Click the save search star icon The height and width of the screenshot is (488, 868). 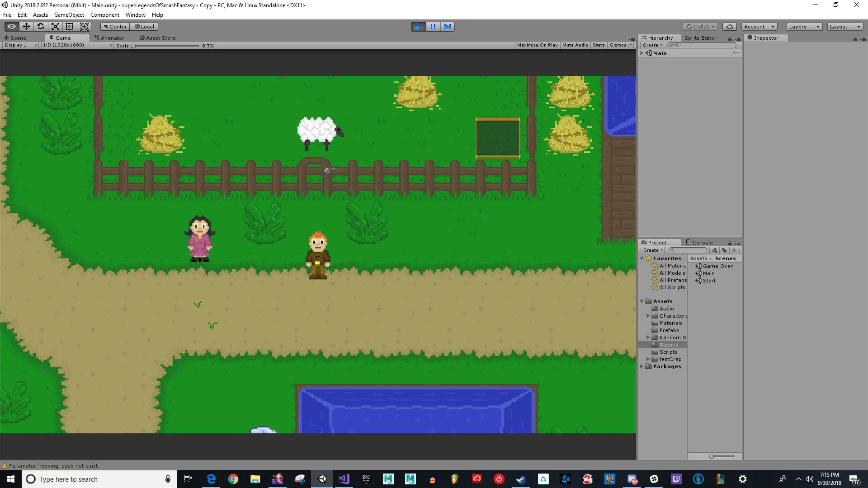tap(734, 250)
